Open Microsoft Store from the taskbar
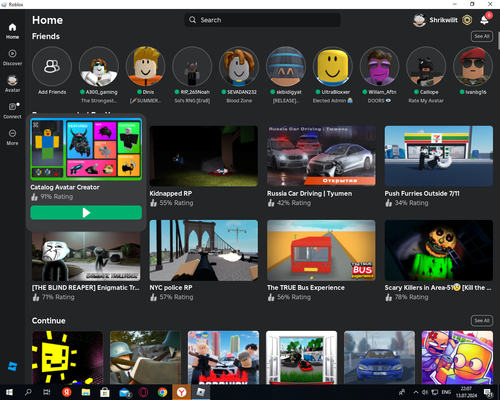500x400 pixels. (105, 392)
